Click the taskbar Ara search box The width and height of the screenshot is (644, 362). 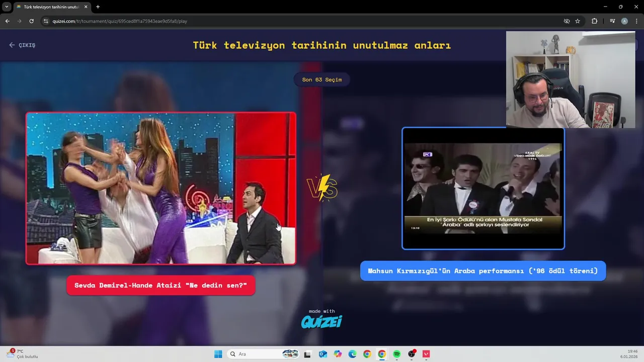pos(263,354)
